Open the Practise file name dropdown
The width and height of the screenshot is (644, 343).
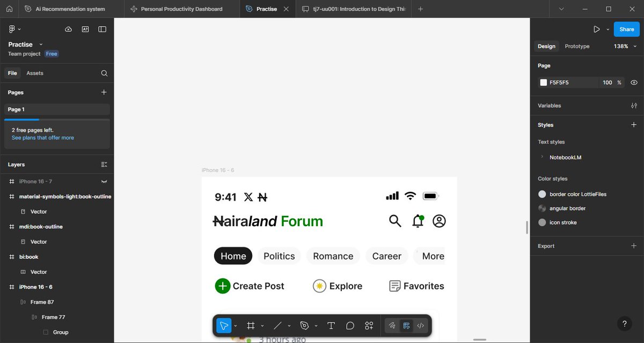tap(41, 44)
